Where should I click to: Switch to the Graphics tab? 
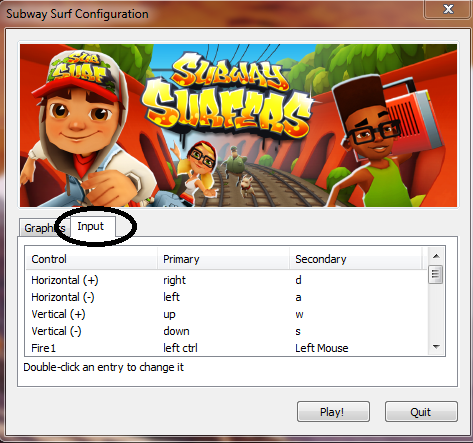pos(45,228)
